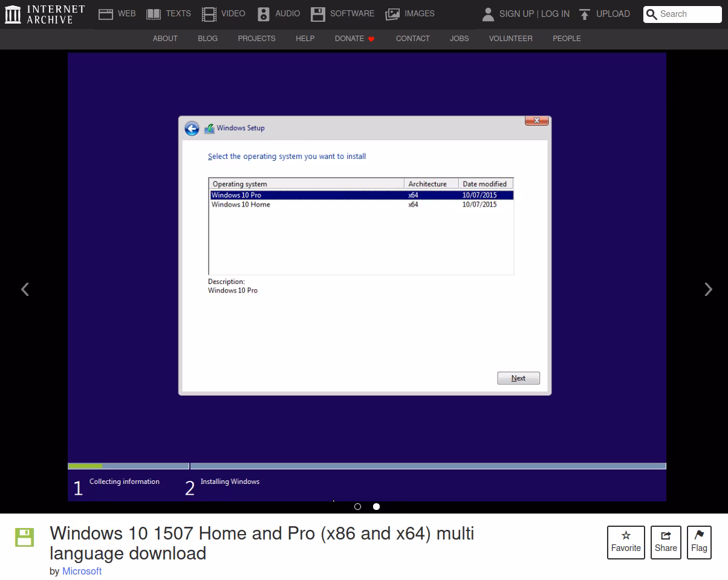The width and height of the screenshot is (728, 580).
Task: Open the VOLUNTEER menu item
Action: click(511, 39)
